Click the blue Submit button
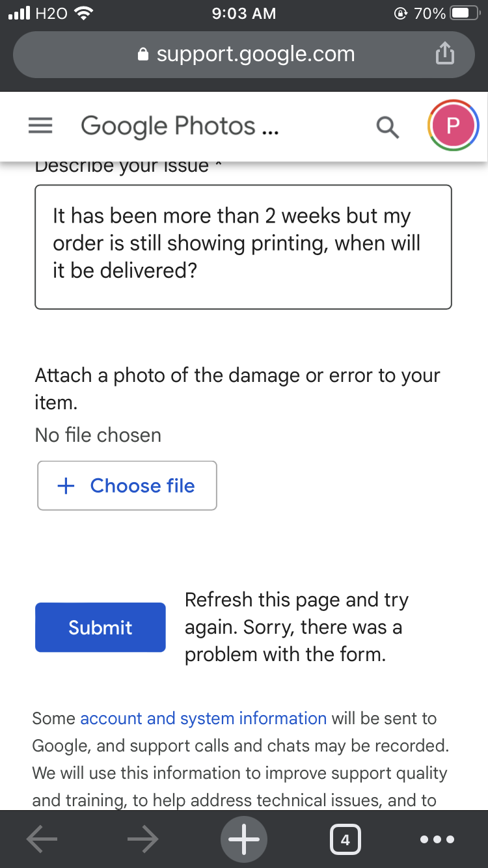The width and height of the screenshot is (488, 868). [100, 627]
